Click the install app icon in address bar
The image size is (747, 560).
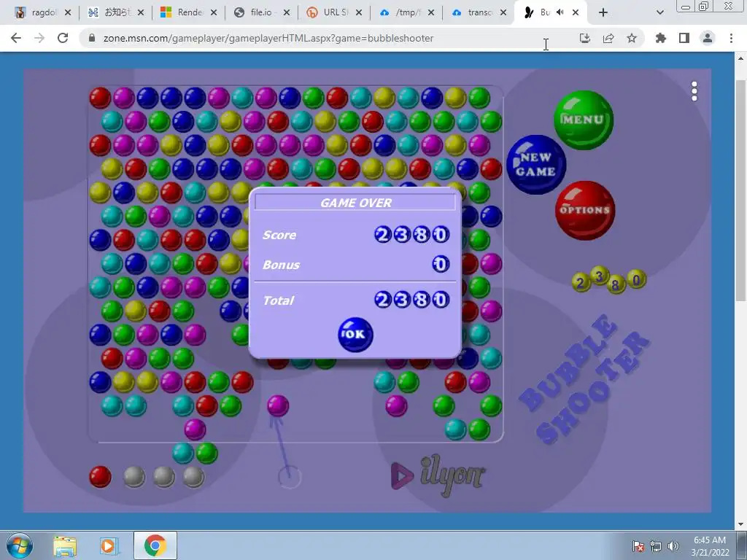[584, 38]
